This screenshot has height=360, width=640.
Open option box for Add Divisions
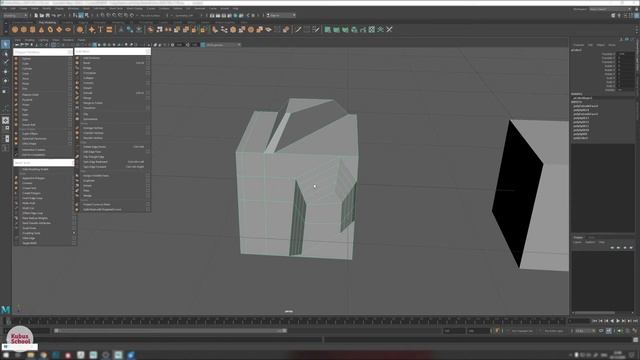(x=148, y=58)
